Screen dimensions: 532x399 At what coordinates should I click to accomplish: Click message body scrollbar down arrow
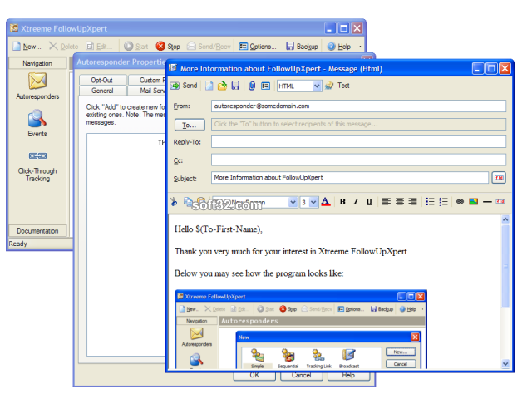pyautogui.click(x=505, y=364)
